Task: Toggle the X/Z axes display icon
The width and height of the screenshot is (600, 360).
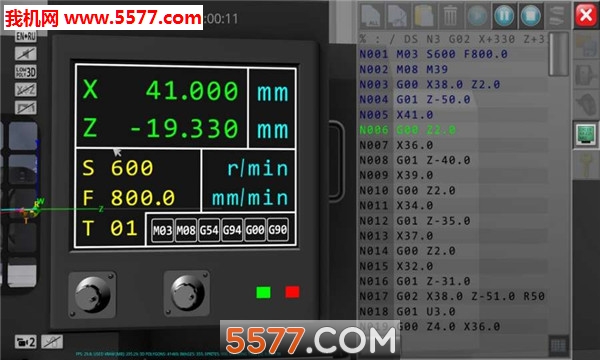Action: [26, 90]
